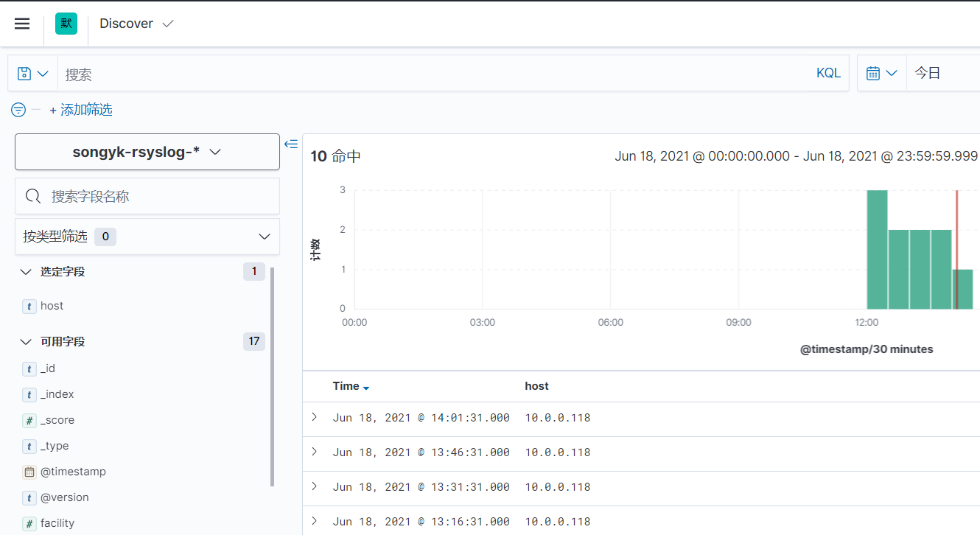Expand the 13:16:31.000 log row
Image resolution: width=980 pixels, height=535 pixels.
coord(315,521)
